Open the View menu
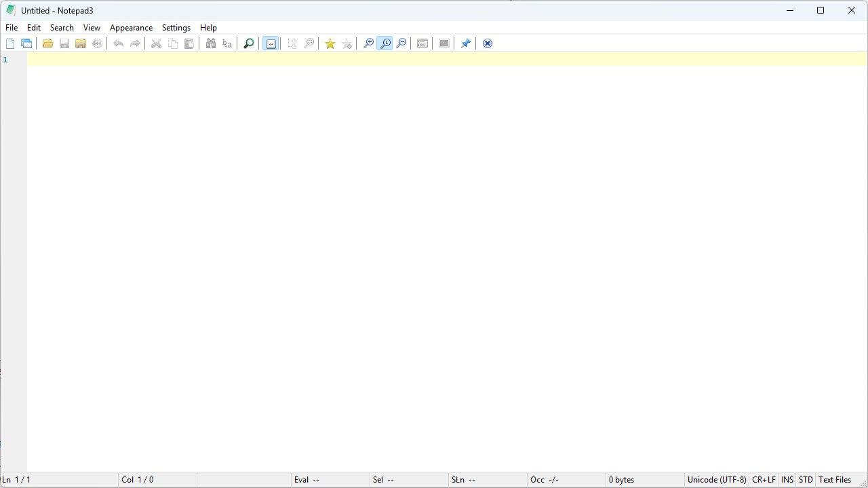Screen dimensions: 868x488 (x=92, y=28)
